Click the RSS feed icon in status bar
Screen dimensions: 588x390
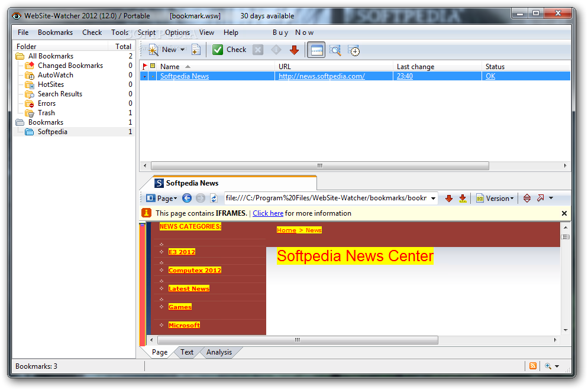(532, 366)
